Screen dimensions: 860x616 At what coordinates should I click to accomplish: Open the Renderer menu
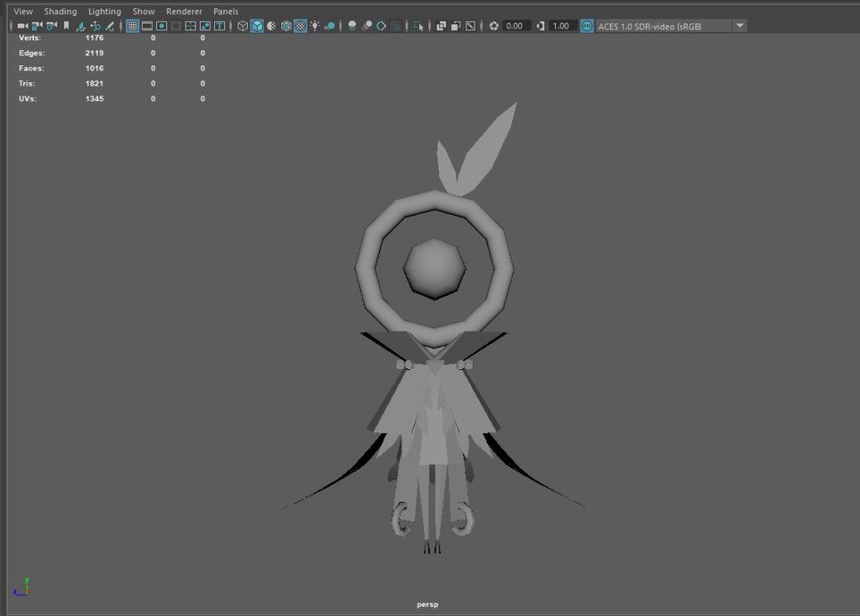click(x=184, y=11)
